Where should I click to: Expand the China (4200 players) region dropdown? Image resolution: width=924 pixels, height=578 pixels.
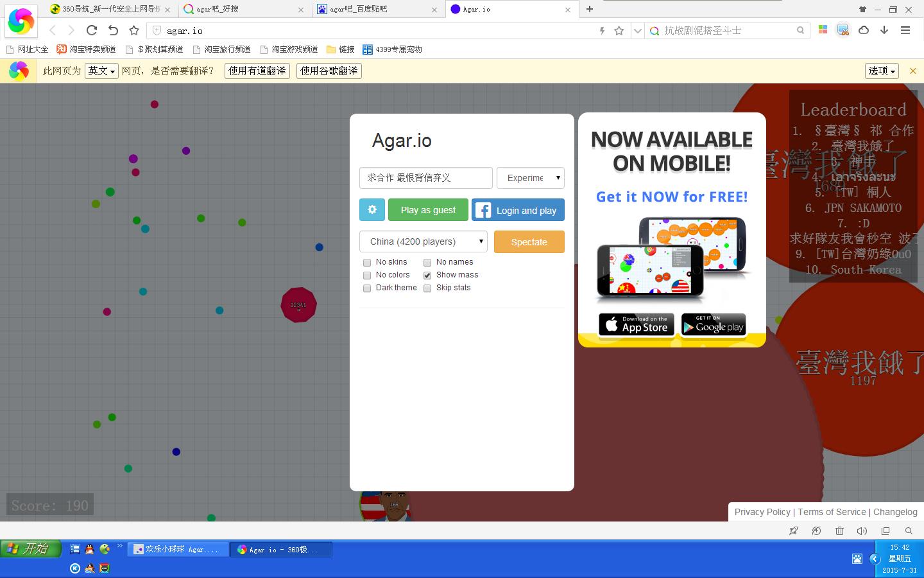pyautogui.click(x=424, y=241)
